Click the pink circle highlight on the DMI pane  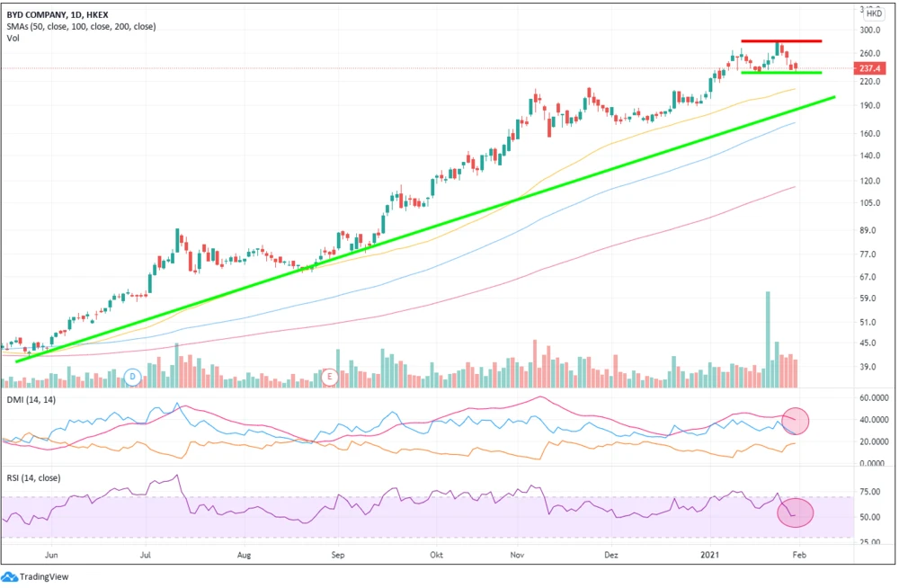(x=796, y=419)
